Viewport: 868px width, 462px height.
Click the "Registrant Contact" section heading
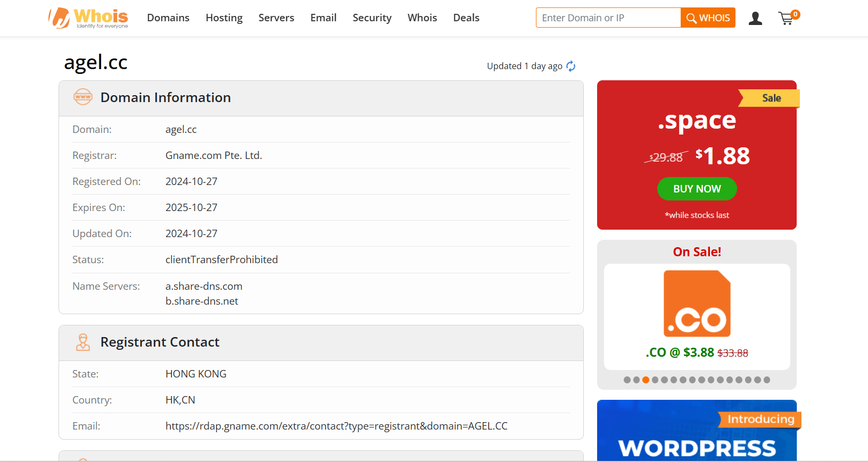point(160,342)
